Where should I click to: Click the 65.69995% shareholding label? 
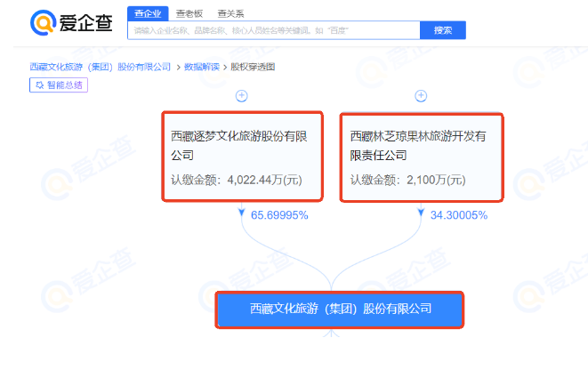pyautogui.click(x=279, y=215)
